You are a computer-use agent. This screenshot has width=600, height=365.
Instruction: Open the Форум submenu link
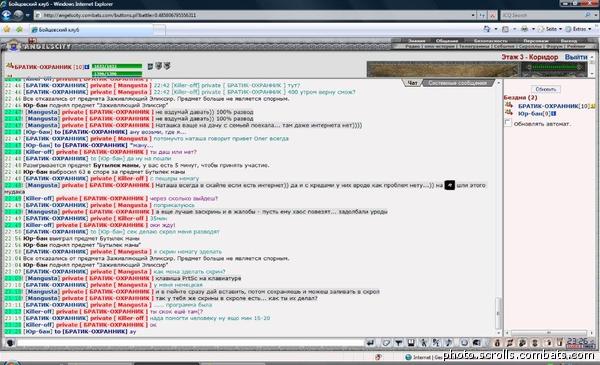tap(554, 46)
